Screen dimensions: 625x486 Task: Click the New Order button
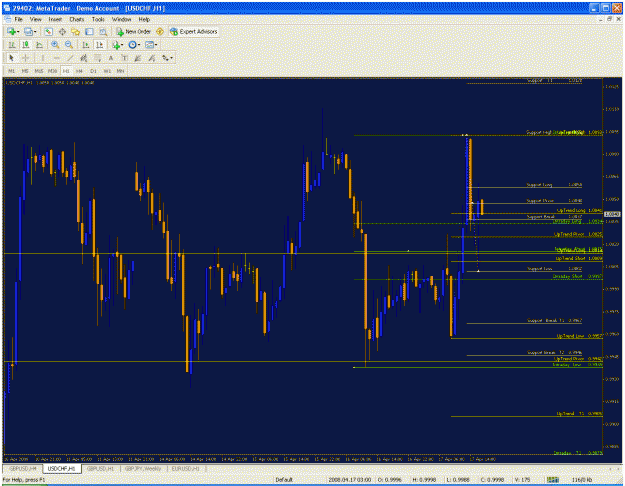tap(134, 31)
